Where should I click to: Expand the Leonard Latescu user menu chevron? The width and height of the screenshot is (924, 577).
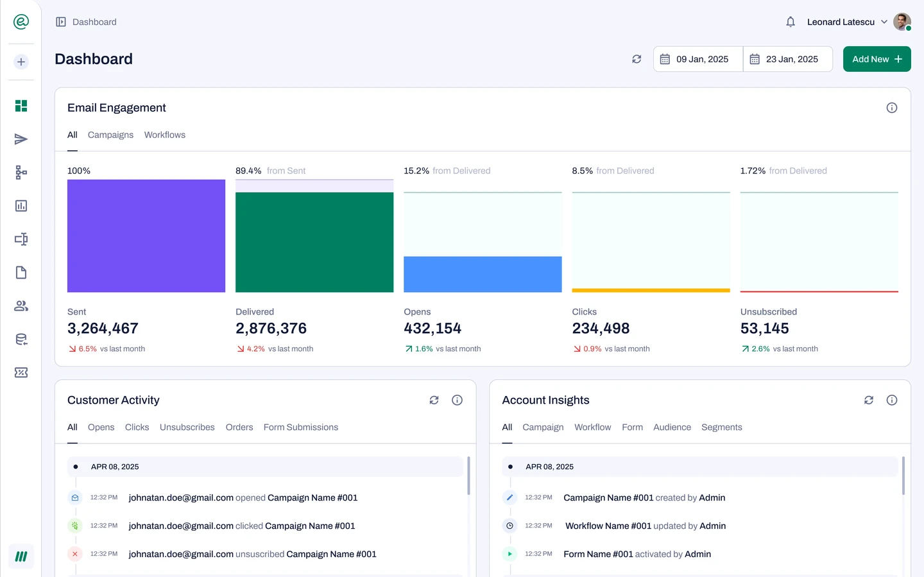click(884, 22)
